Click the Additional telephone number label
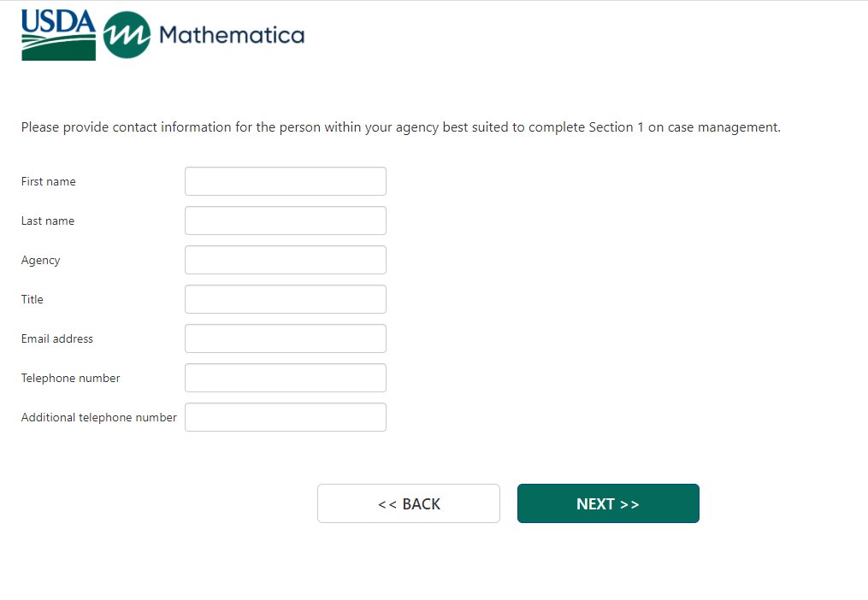This screenshot has width=868, height=600. [99, 417]
